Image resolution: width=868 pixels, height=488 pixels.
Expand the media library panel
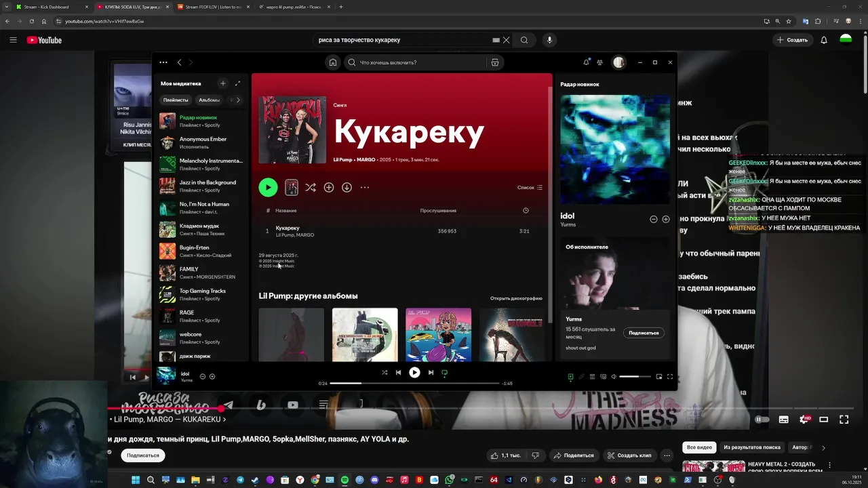coord(237,83)
